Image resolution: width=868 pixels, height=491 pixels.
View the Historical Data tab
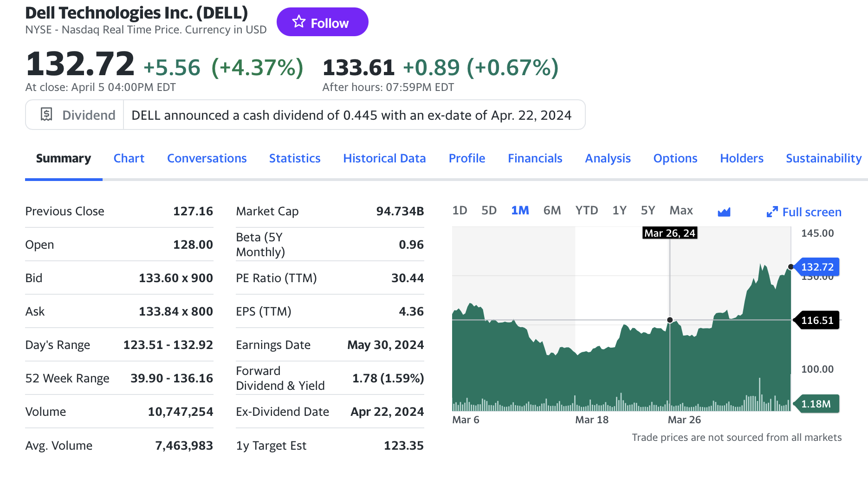(384, 158)
